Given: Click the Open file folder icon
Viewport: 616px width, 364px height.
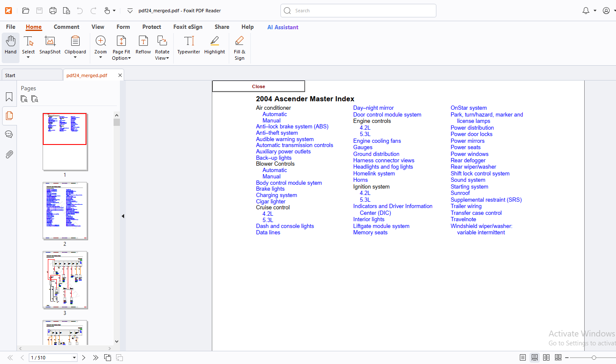Looking at the screenshot, I should click(x=26, y=11).
